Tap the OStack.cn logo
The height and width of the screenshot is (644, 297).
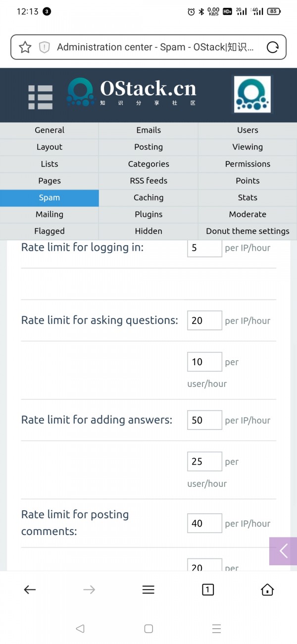coord(132,92)
